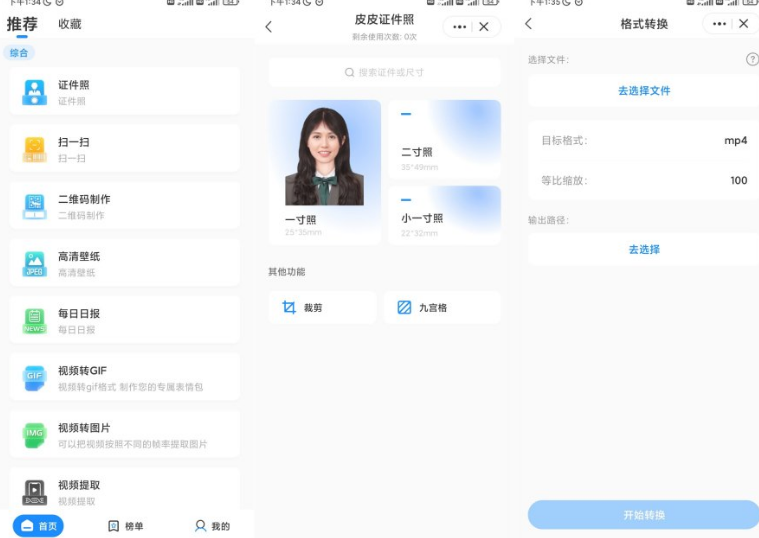Open the 九宫格 function button
Screen dimensions: 759x538
click(442, 307)
